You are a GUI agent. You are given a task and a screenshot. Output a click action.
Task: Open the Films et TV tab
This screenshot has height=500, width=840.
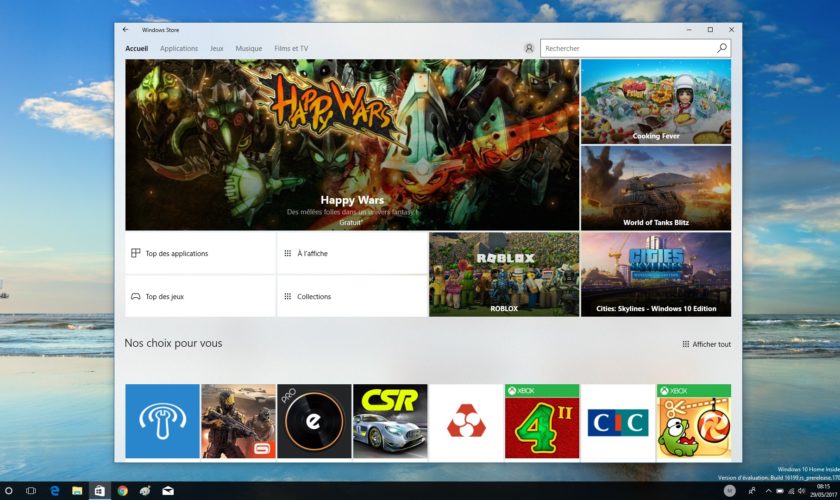pyautogui.click(x=291, y=48)
